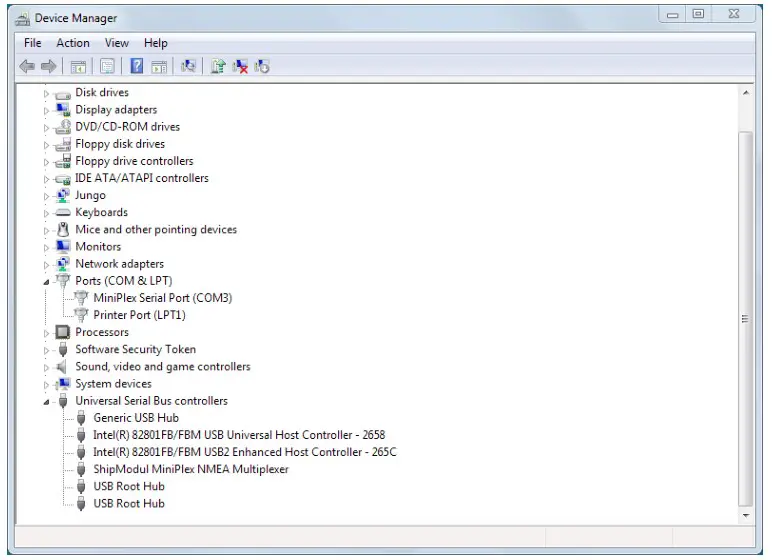
Task: Click the Network adapters category icon
Action: [63, 264]
